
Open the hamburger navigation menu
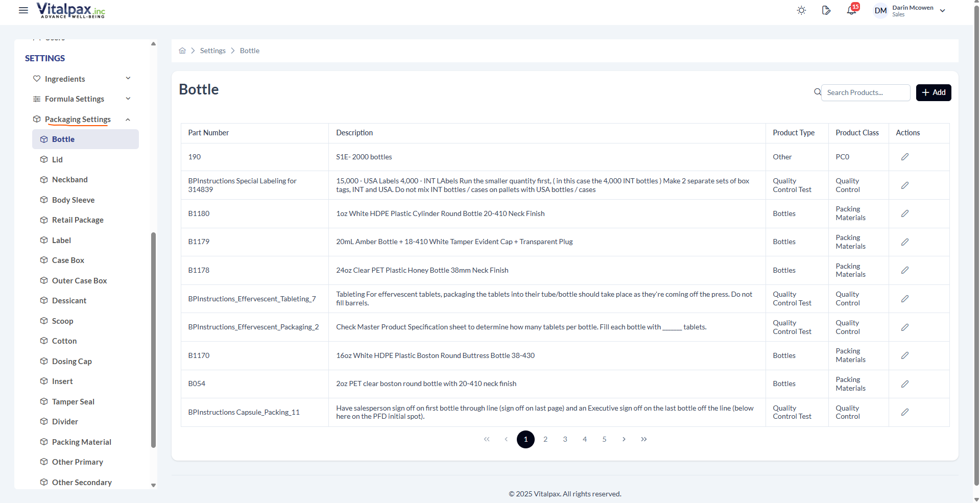pyautogui.click(x=23, y=10)
